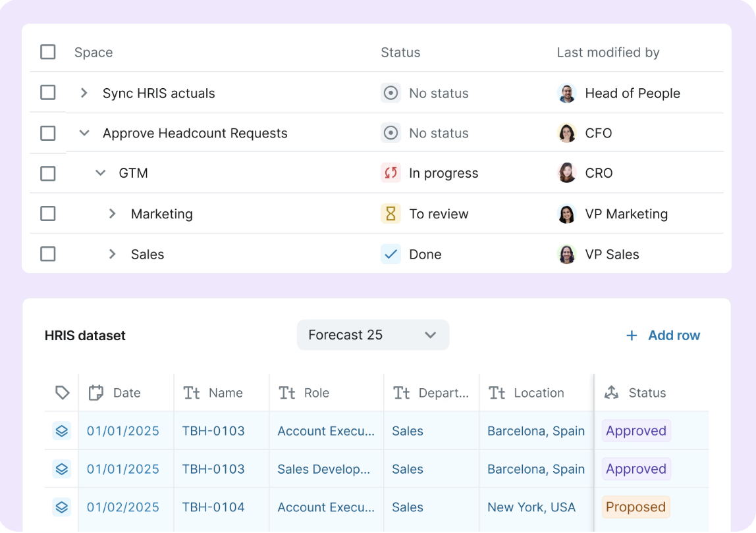Expand the Sync HRIS actuals row

[x=84, y=93]
